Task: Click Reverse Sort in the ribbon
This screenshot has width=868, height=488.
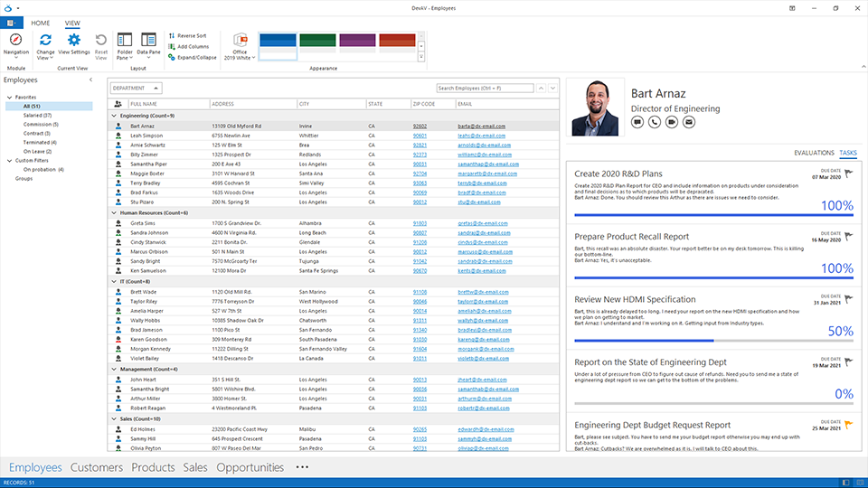Action: (191, 35)
